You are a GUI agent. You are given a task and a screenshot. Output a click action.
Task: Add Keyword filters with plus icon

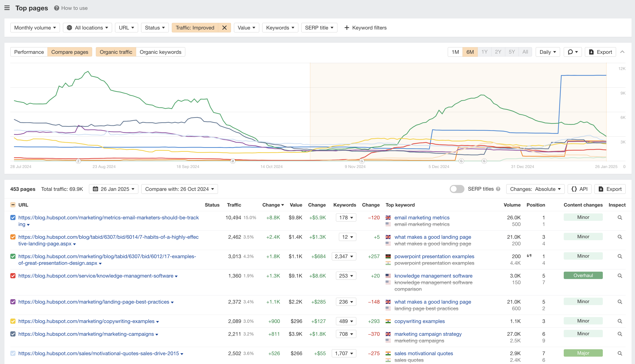click(x=365, y=28)
